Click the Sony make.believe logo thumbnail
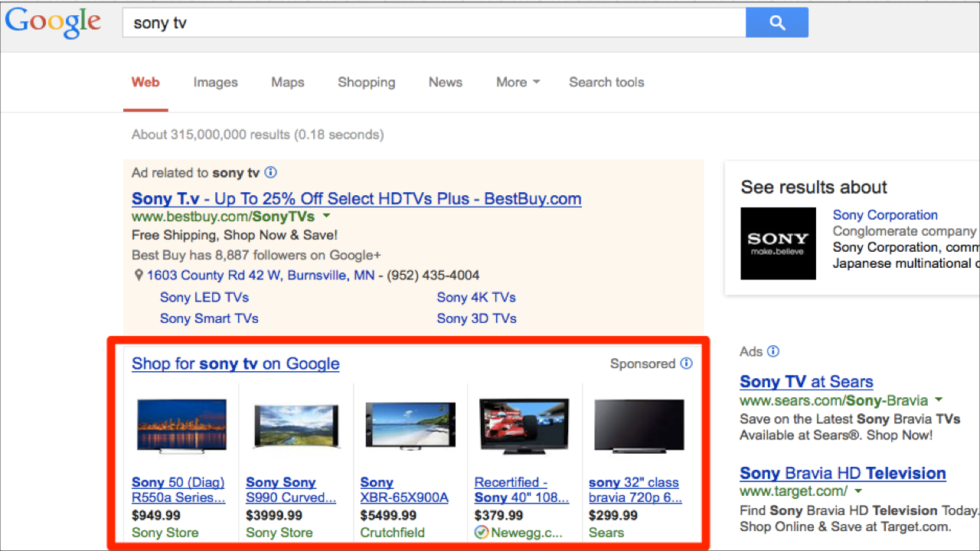Screen dimensions: 980x551 click(778, 243)
